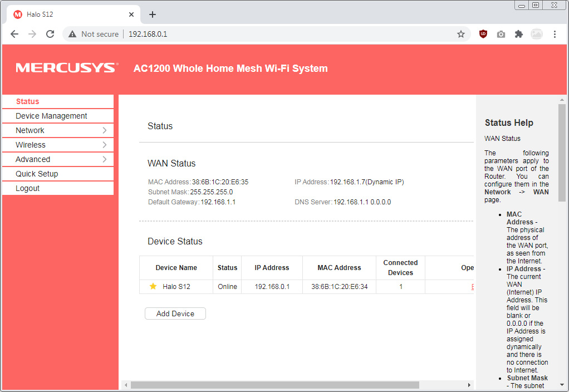Expand the Advanced submenu chevron
The height and width of the screenshot is (392, 569).
tap(105, 159)
